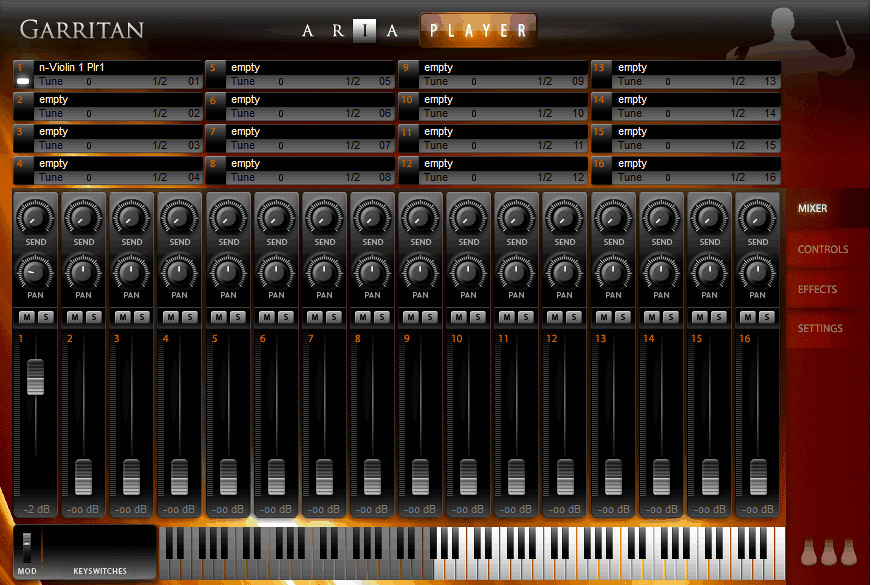Mute channel 5
871x585 pixels.
point(219,317)
